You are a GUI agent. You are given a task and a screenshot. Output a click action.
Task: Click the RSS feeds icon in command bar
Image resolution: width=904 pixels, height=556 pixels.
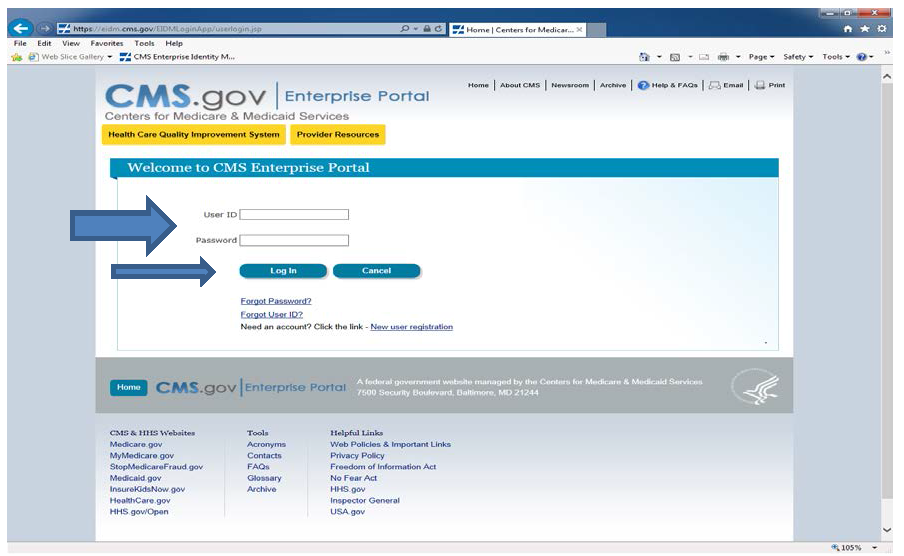click(675, 57)
